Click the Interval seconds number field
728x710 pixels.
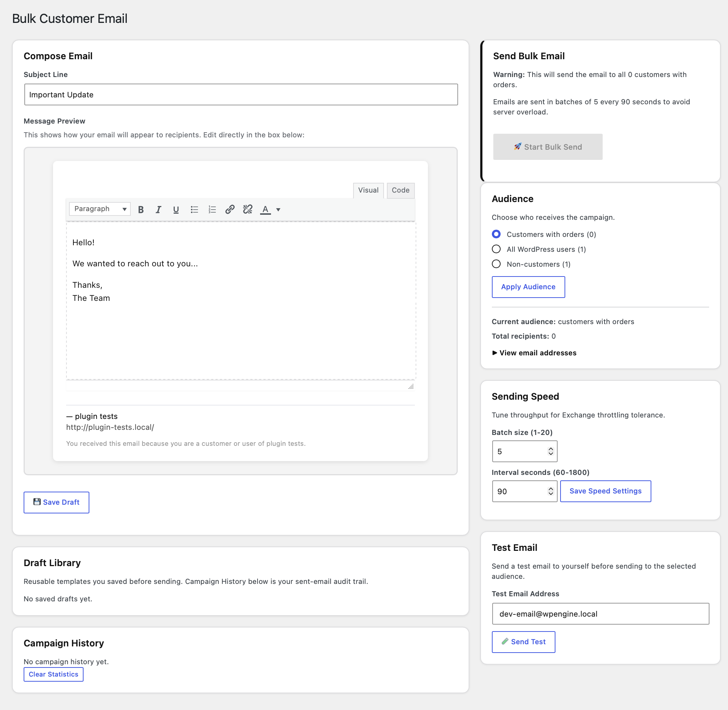[x=525, y=491]
